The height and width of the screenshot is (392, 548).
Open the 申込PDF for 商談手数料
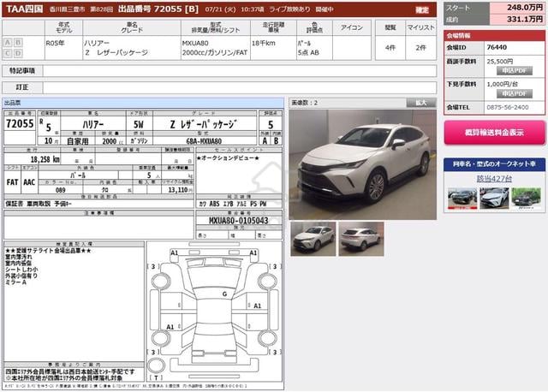(515, 70)
